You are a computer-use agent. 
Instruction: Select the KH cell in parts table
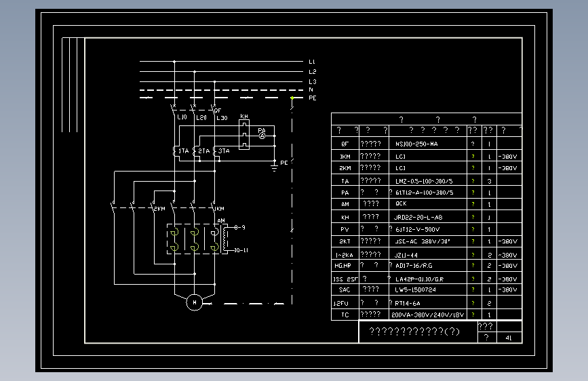coord(345,217)
